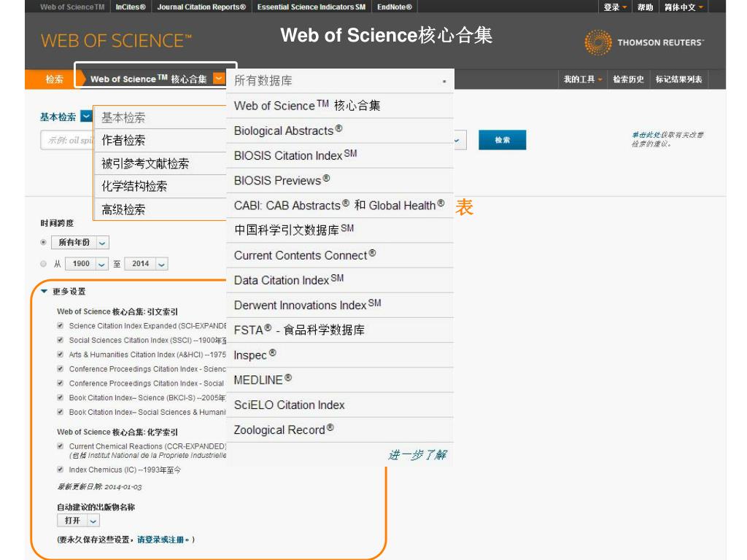
Task: Open the 2014 end year dropdown
Action: coord(146,264)
